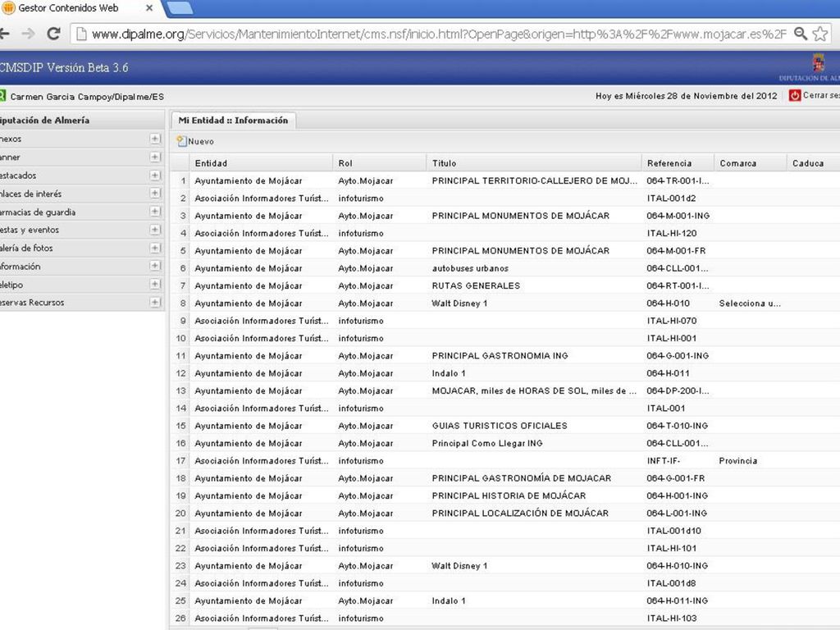Viewport: 840px width, 630px height.
Task: Select the row with reference ITAL-HI-103
Action: [x=505, y=619]
